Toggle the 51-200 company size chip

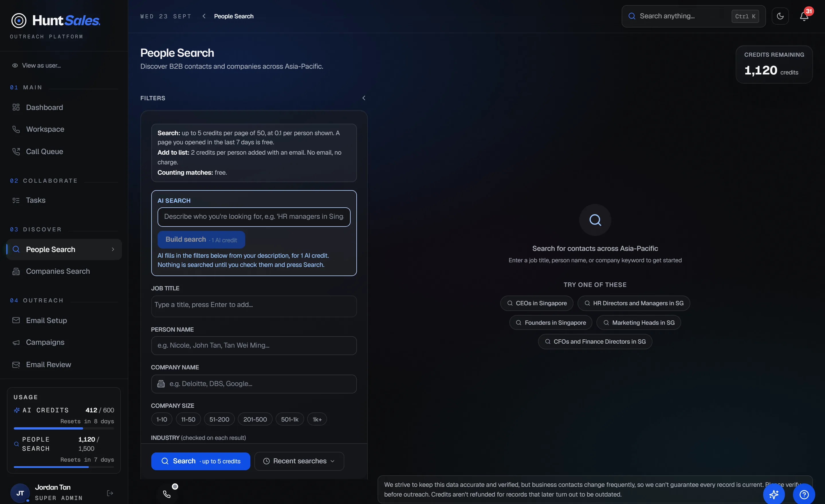point(219,419)
